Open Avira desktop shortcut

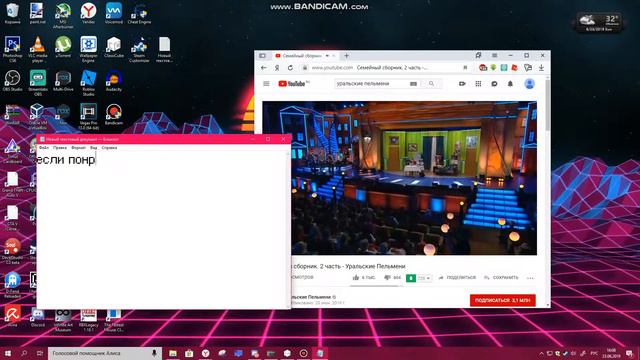coord(12,316)
